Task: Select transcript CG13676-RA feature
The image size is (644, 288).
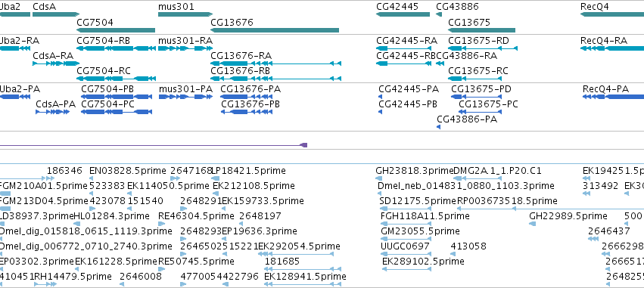Action: (x=275, y=63)
